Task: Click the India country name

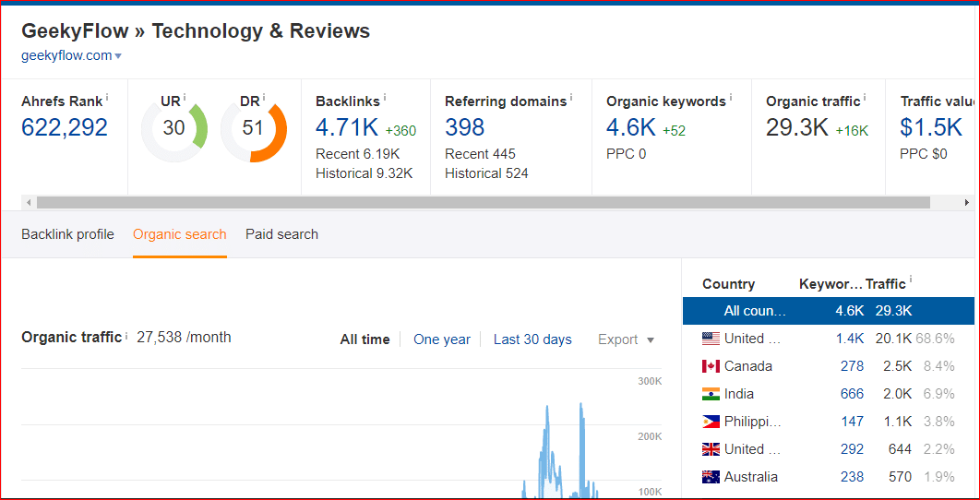Action: [x=739, y=394]
